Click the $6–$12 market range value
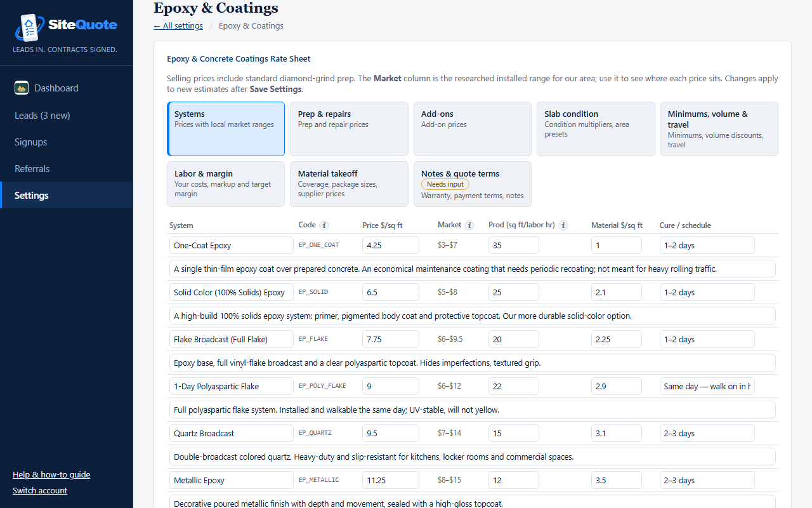 click(450, 386)
